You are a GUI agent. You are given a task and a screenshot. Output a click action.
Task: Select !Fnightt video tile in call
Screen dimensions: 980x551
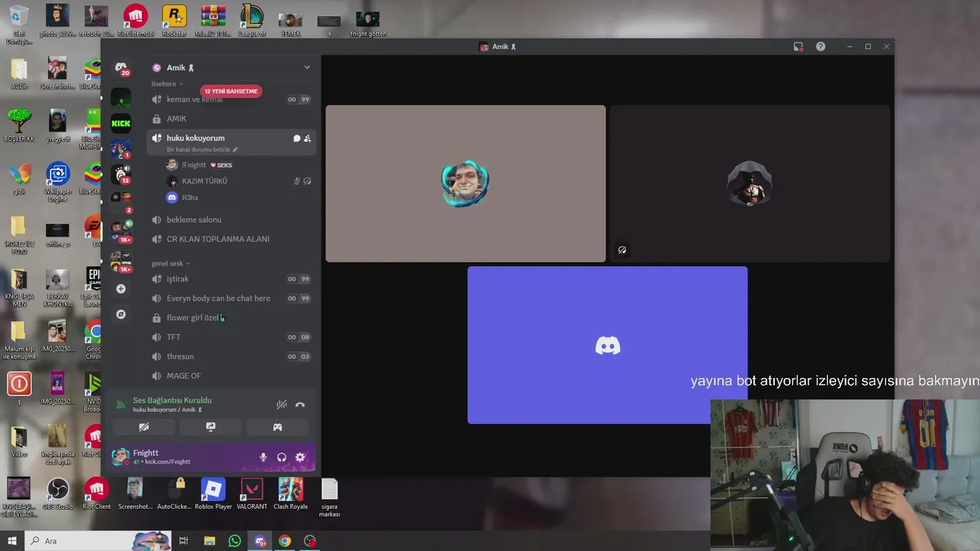pyautogui.click(x=465, y=184)
